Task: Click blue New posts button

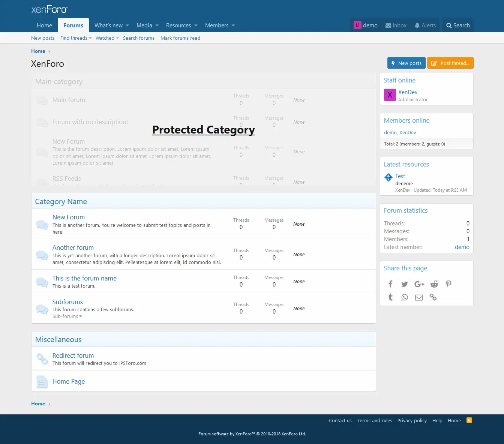Action: click(406, 63)
